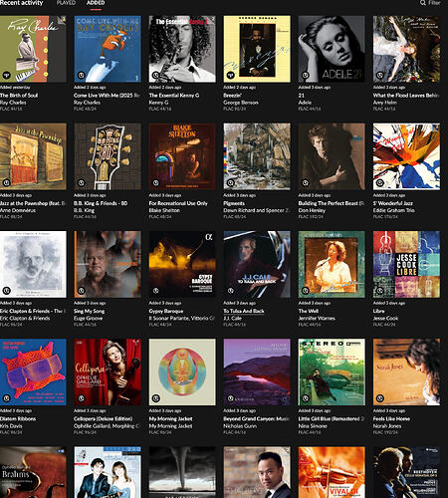The image size is (448, 498).
Task: Open My Morning Jacket album cover
Action: pyautogui.click(x=182, y=373)
